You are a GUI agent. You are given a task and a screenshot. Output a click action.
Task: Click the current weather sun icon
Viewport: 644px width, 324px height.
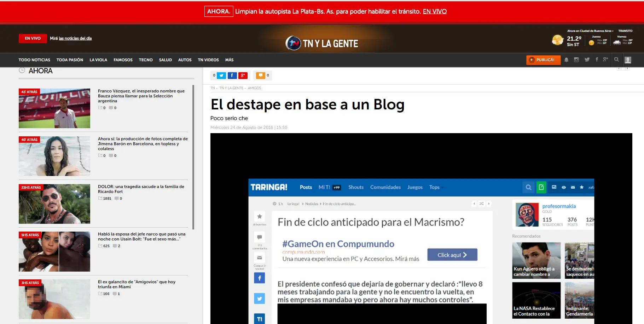pos(558,40)
